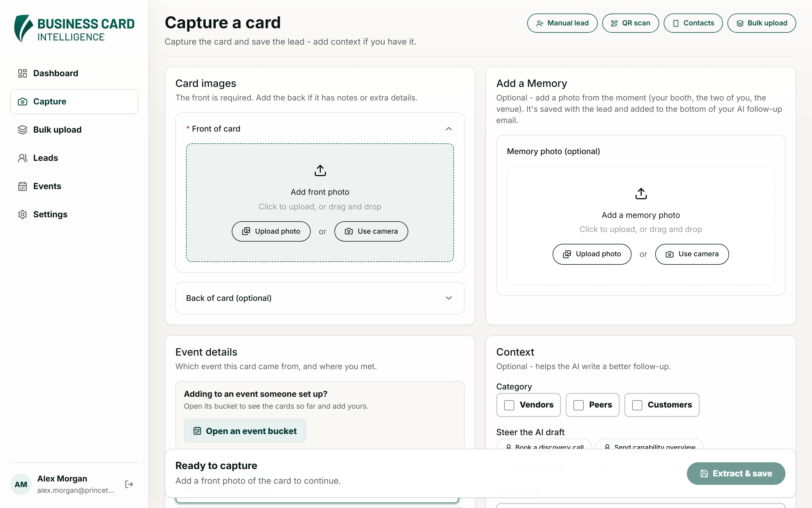Open Settings from the sidebar

point(74,214)
